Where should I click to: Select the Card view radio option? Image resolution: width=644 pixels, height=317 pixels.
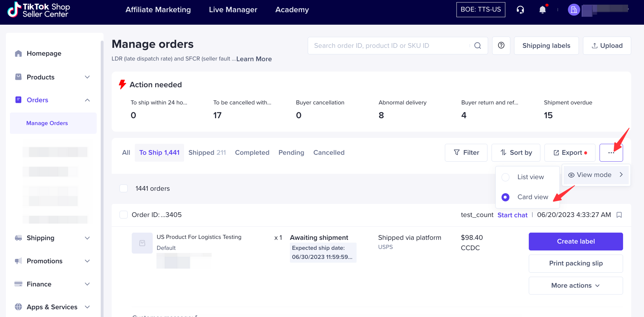[505, 197]
